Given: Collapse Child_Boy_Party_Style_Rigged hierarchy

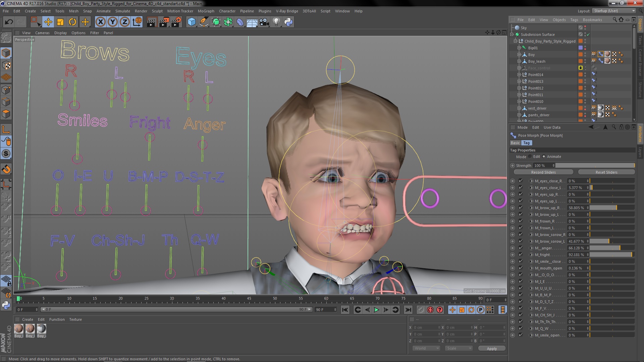Looking at the screenshot, I should tap(516, 41).
